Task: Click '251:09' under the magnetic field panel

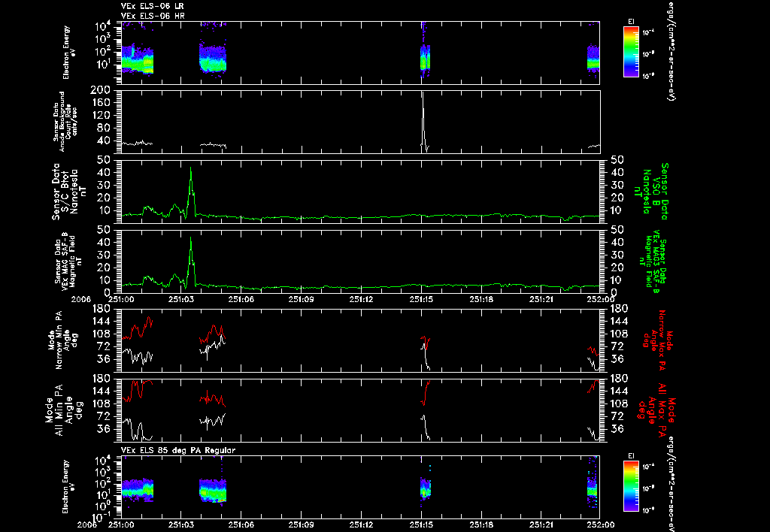Action: [x=301, y=298]
